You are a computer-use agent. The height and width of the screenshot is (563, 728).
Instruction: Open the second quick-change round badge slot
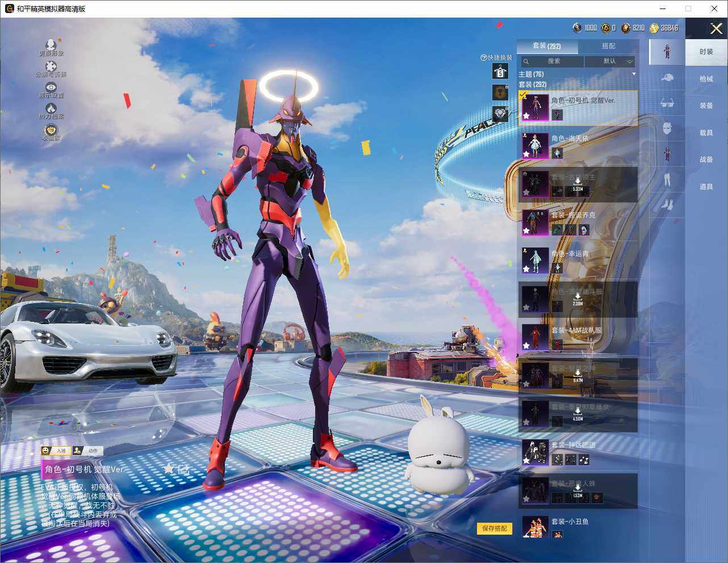click(x=500, y=93)
